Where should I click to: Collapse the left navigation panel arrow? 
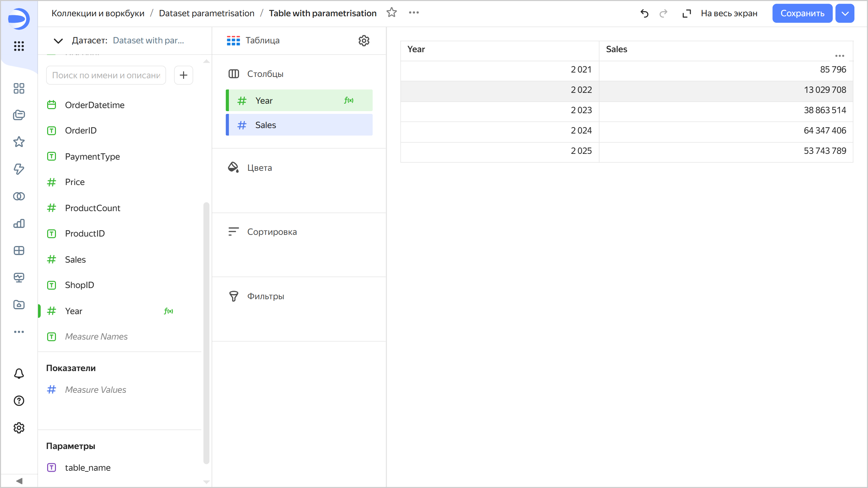(x=19, y=481)
